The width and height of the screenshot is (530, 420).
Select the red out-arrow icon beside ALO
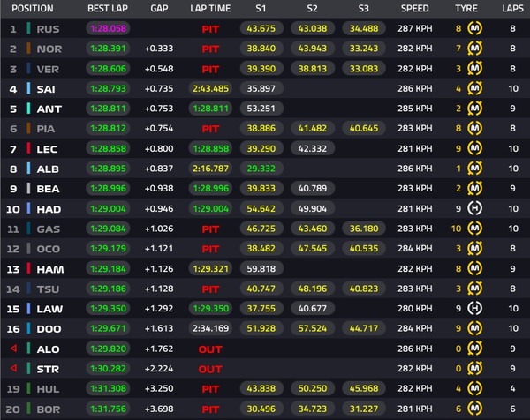click(x=13, y=348)
